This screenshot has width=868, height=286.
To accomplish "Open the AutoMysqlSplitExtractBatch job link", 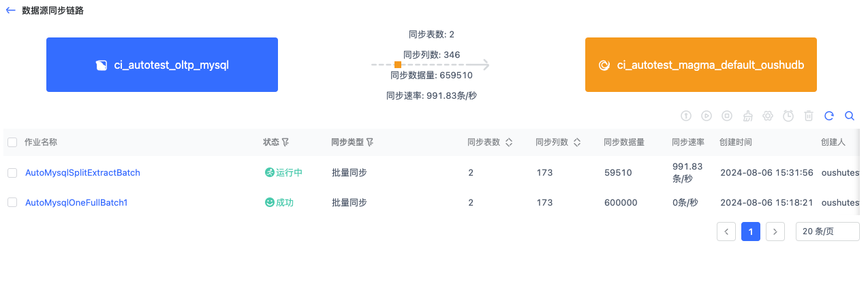I will [82, 173].
